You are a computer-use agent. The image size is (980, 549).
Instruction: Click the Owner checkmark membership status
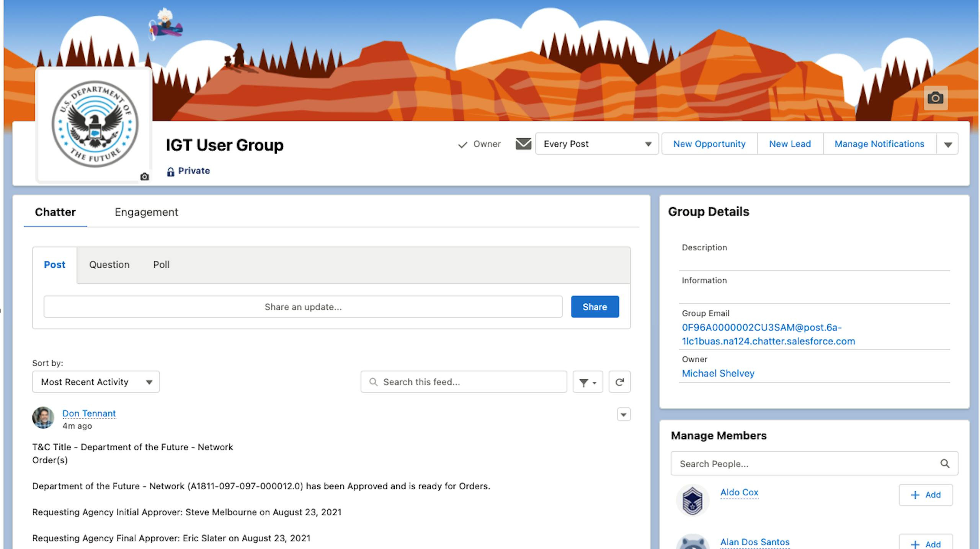[x=479, y=144]
